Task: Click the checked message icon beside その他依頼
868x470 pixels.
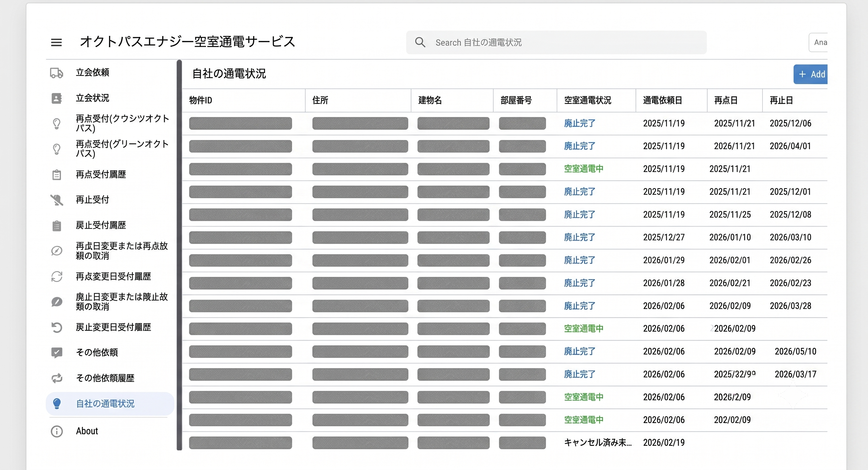Action: click(57, 353)
